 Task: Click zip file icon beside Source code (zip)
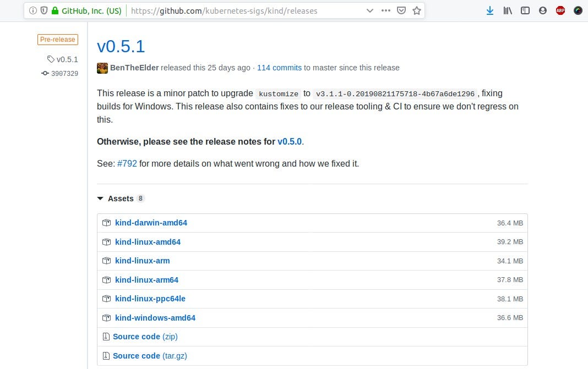(x=106, y=337)
